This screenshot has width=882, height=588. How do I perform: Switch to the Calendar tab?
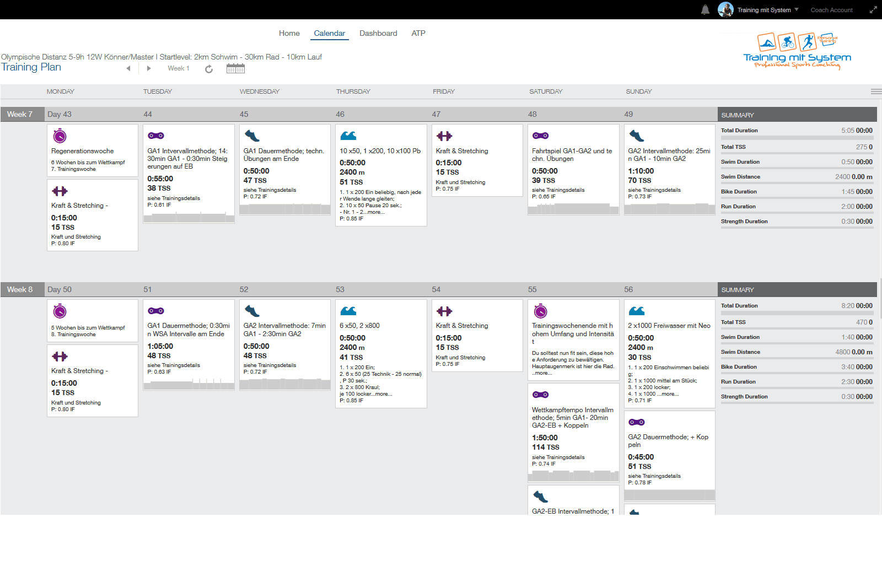(x=330, y=33)
